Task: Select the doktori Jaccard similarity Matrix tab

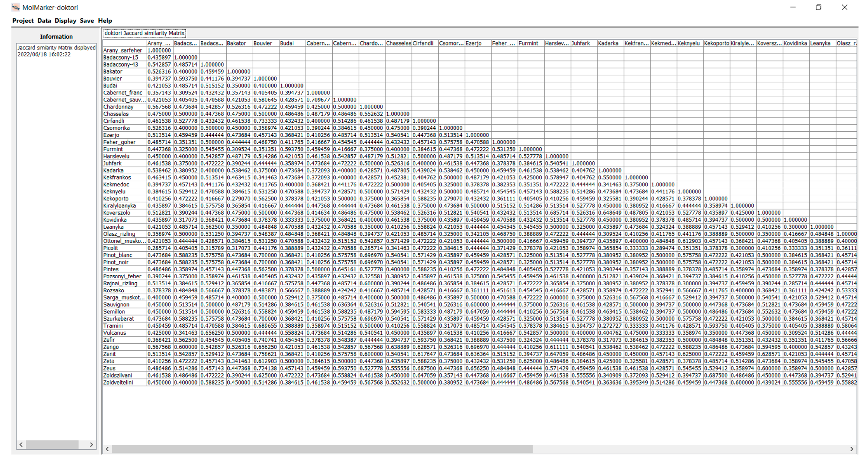Action: [144, 33]
